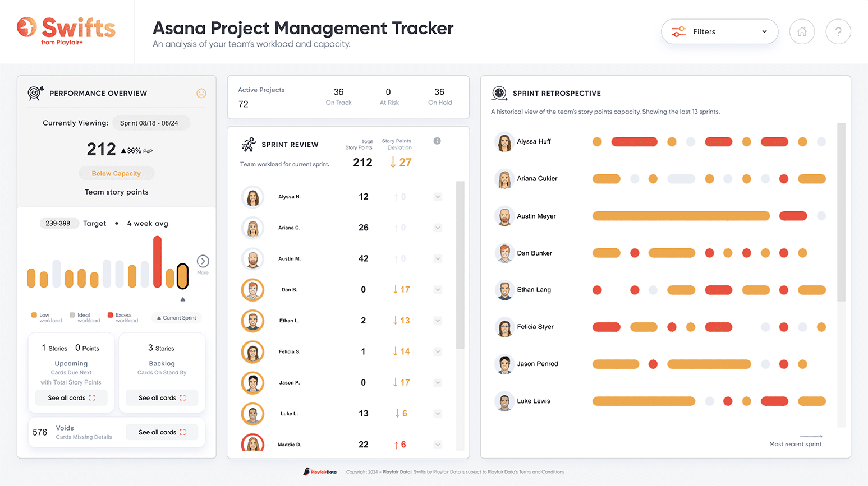Screen dimensions: 868x486
Task: Expand Alyssa H. row chevron
Action: pos(438,197)
